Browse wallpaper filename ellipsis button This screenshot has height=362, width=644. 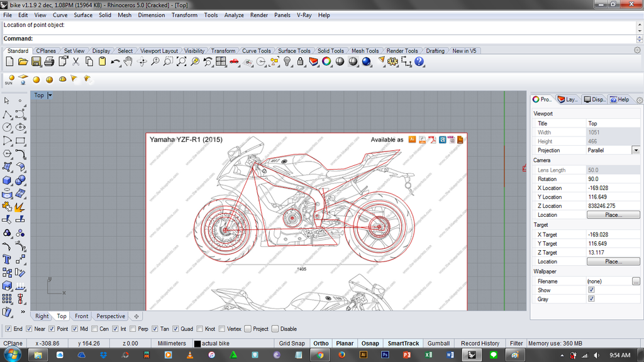click(x=636, y=281)
